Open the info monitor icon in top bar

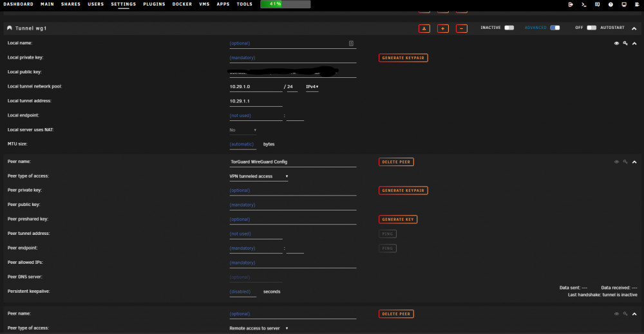(x=624, y=5)
